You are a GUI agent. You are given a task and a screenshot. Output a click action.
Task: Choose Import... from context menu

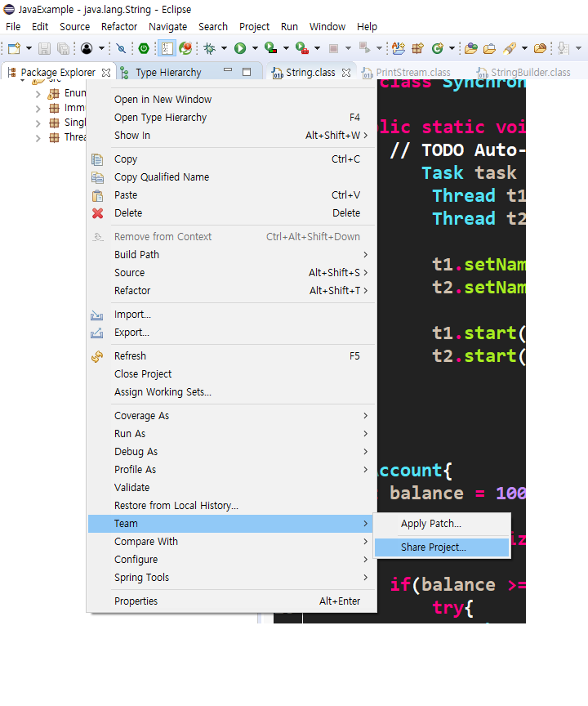click(x=231, y=315)
